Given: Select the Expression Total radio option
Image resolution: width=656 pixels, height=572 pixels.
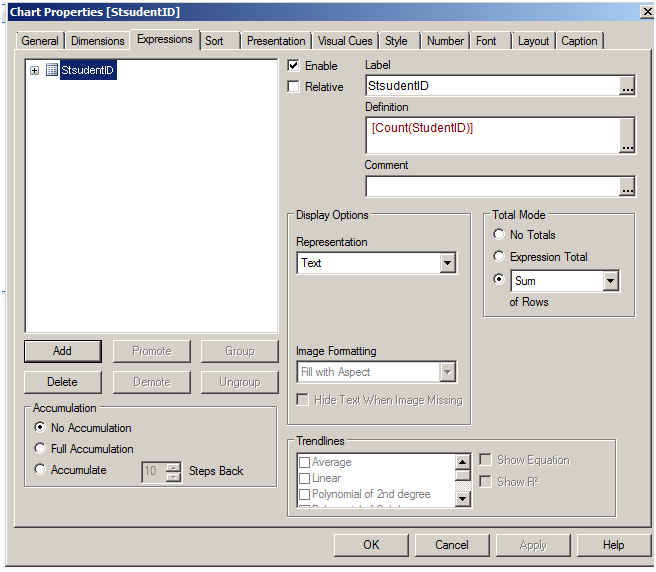Looking at the screenshot, I should 499,257.
